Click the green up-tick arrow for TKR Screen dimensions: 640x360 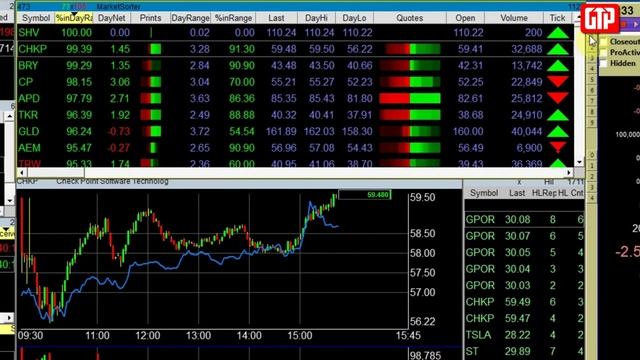click(558, 115)
